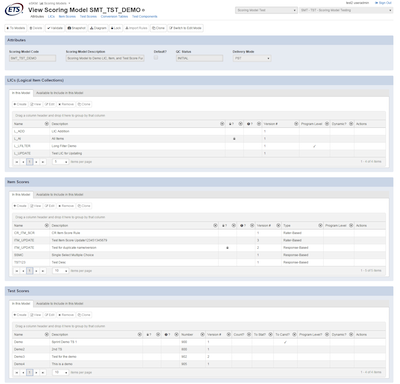
Task: Click the Name column filter icon in Test Scores grid
Action: coord(47,335)
